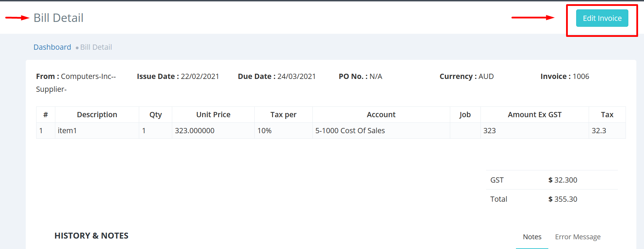
Task: Click the Total amount $ 355.30
Action: coord(563,199)
